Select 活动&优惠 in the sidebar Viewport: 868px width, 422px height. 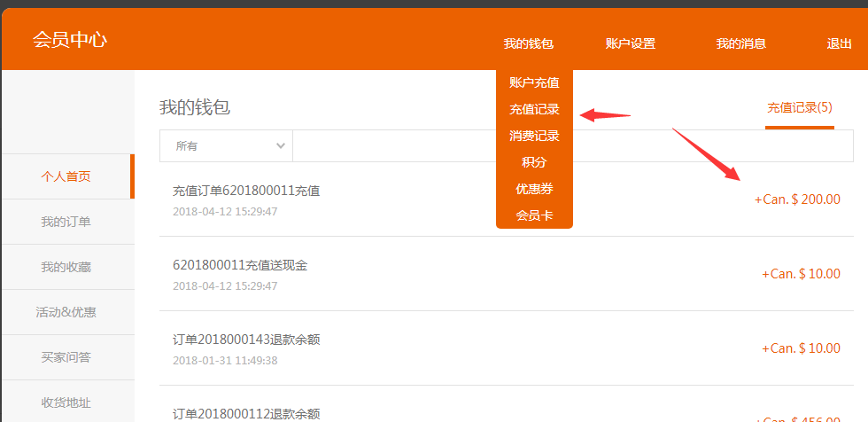66,312
